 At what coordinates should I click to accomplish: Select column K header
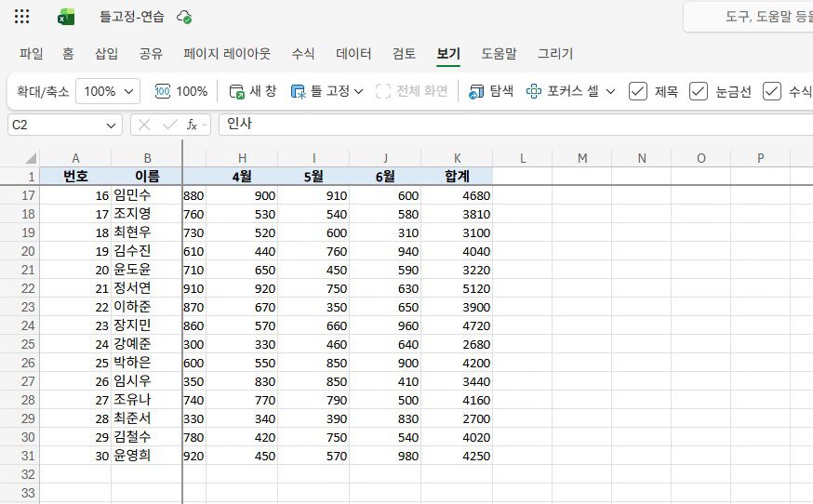(458, 158)
